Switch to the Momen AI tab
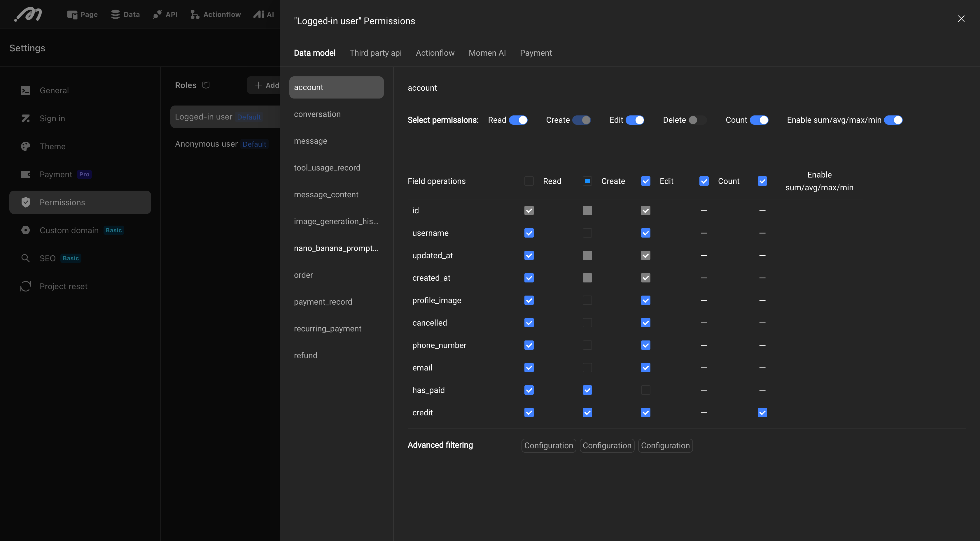This screenshot has width=980, height=541. click(487, 53)
